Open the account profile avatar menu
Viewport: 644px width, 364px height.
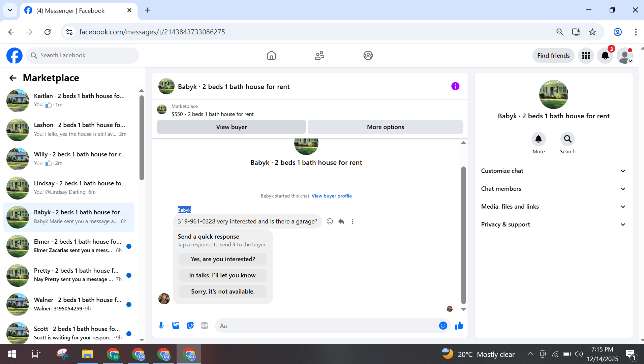[x=625, y=56]
